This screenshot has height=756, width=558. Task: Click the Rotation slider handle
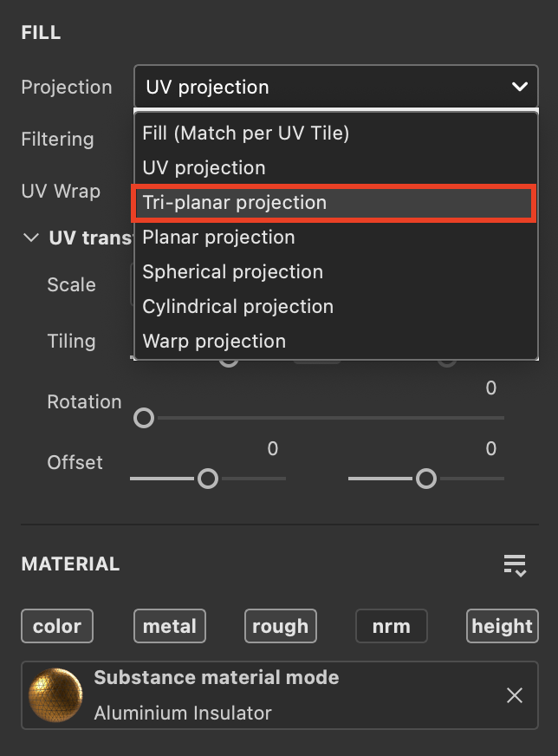click(144, 418)
